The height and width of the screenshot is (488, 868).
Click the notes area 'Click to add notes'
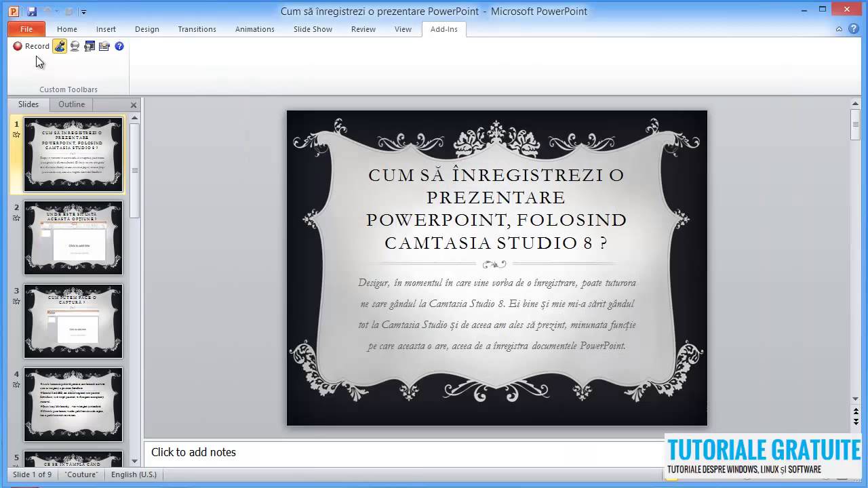coord(193,452)
